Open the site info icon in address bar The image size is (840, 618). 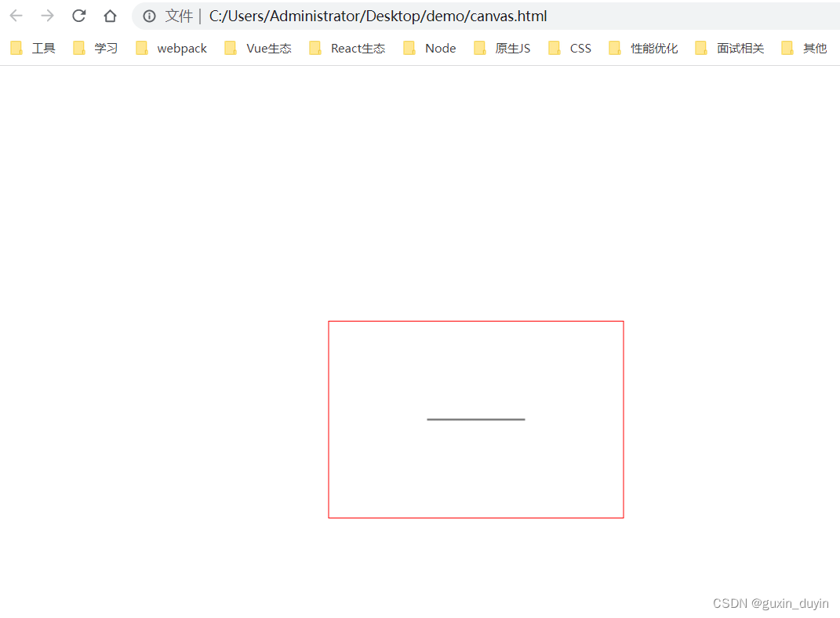(x=150, y=16)
